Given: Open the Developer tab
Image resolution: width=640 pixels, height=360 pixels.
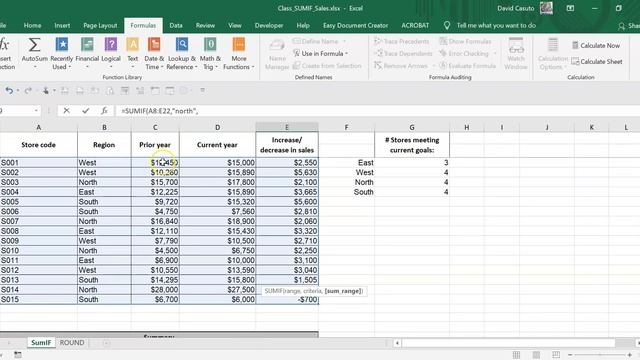Looking at the screenshot, I should (x=269, y=25).
